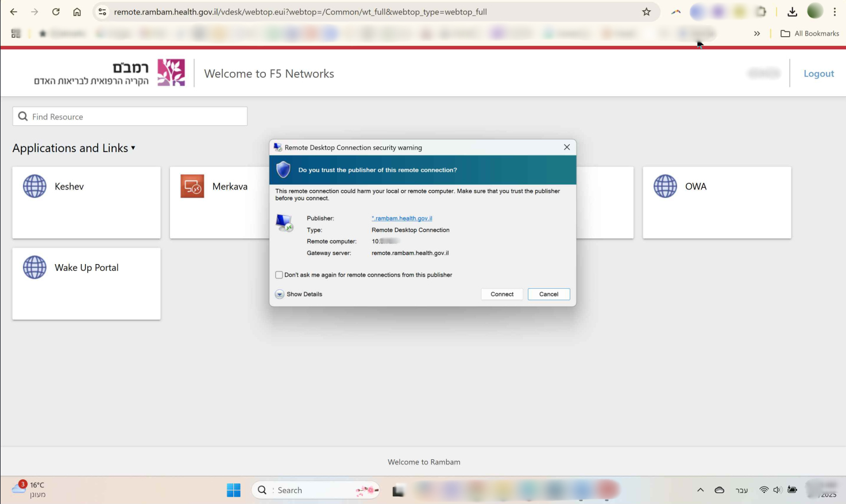Viewport: 846px width, 504px height.
Task: Go to the browser home page
Action: 77,11
